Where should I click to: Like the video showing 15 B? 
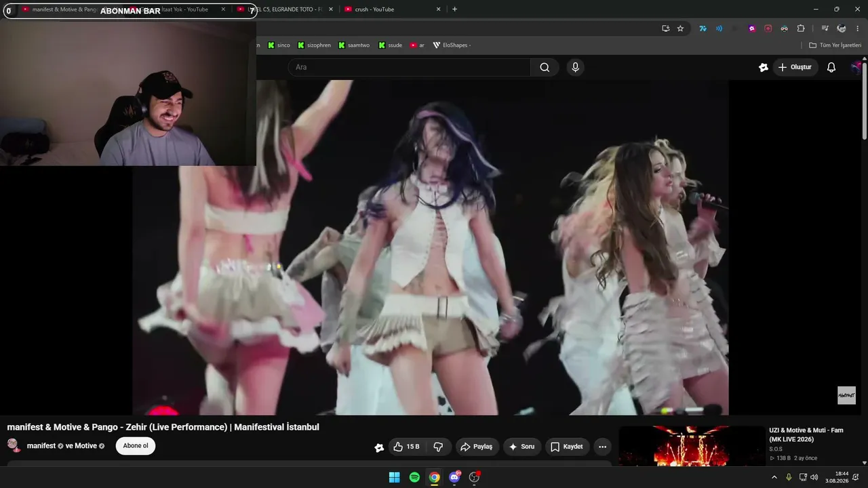point(406,447)
